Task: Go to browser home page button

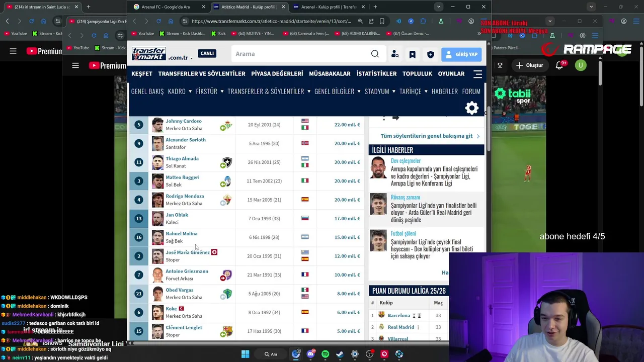Action: (x=171, y=21)
